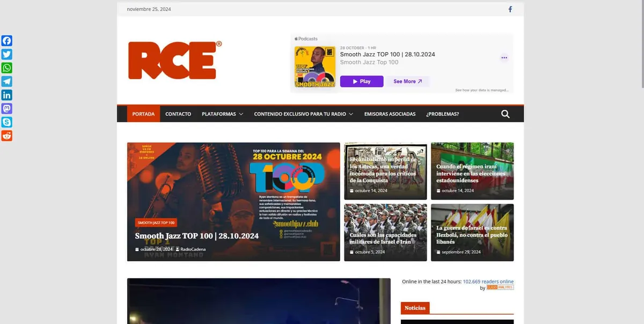644x324 pixels.
Task: Open EMISORAS ASOCIADAS menu item
Action: tap(390, 114)
